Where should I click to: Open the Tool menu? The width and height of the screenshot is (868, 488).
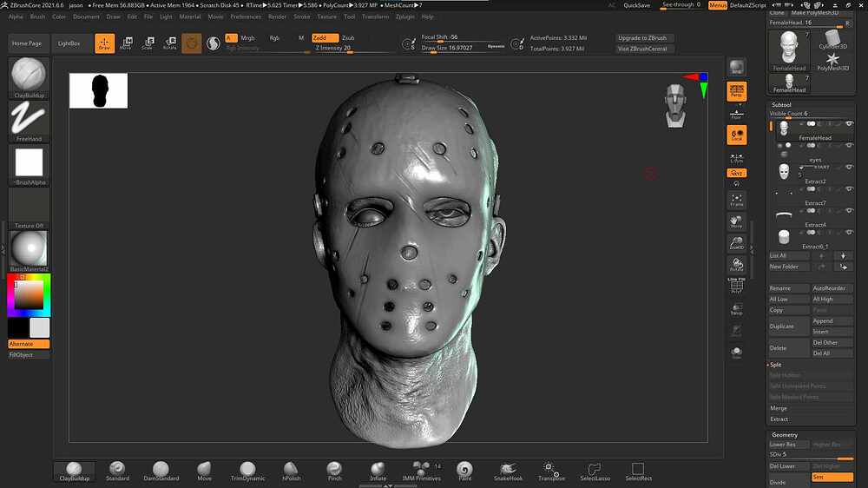click(349, 16)
